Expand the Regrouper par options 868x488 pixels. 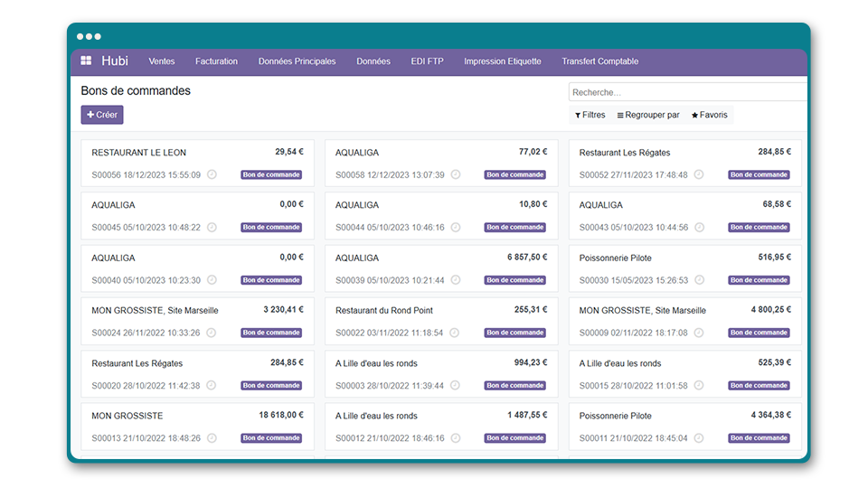[x=647, y=116]
